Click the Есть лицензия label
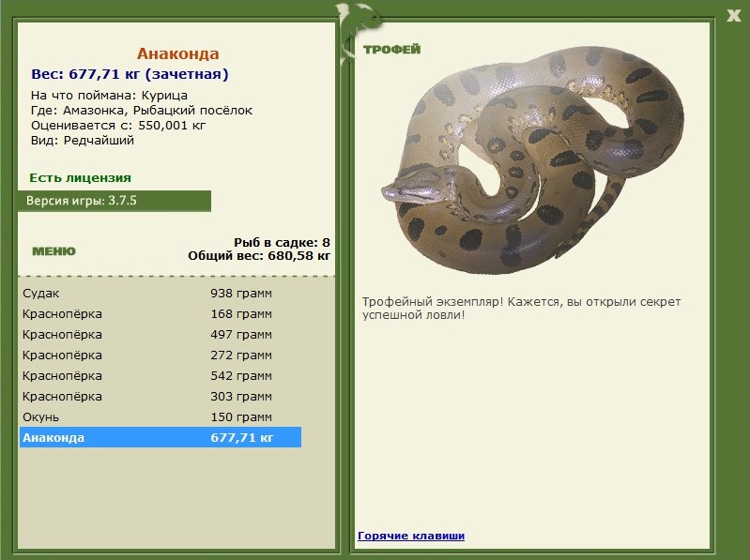Viewport: 750px width, 560px height. (81, 177)
